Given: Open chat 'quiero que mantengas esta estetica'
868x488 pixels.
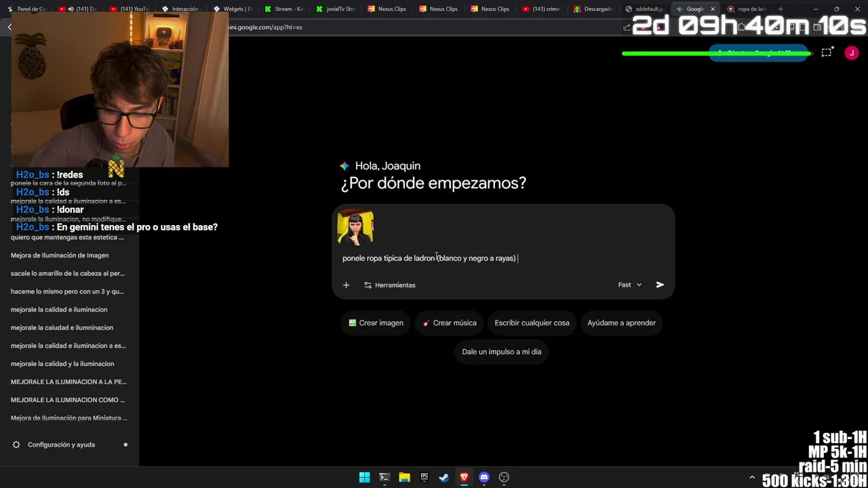Looking at the screenshot, I should (x=68, y=237).
